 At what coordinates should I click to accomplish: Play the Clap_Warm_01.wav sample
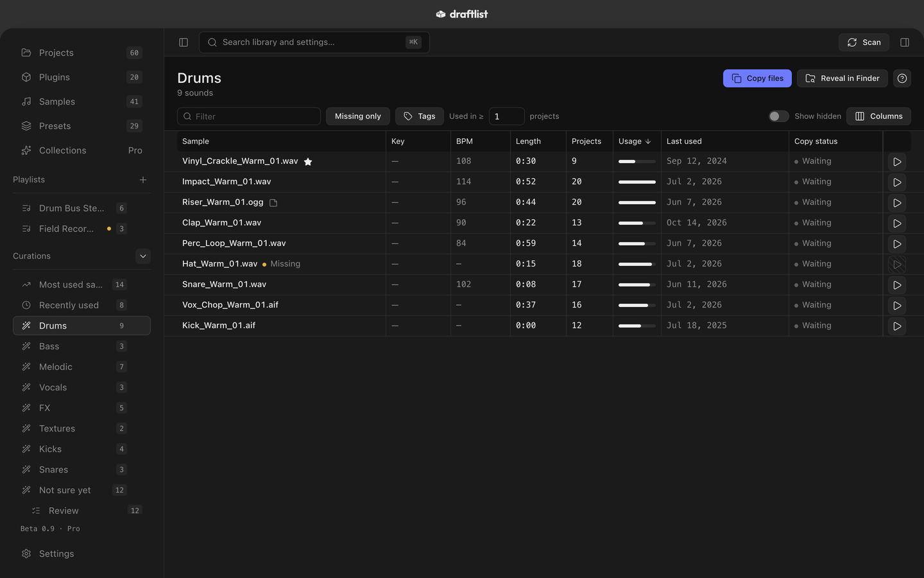(897, 223)
